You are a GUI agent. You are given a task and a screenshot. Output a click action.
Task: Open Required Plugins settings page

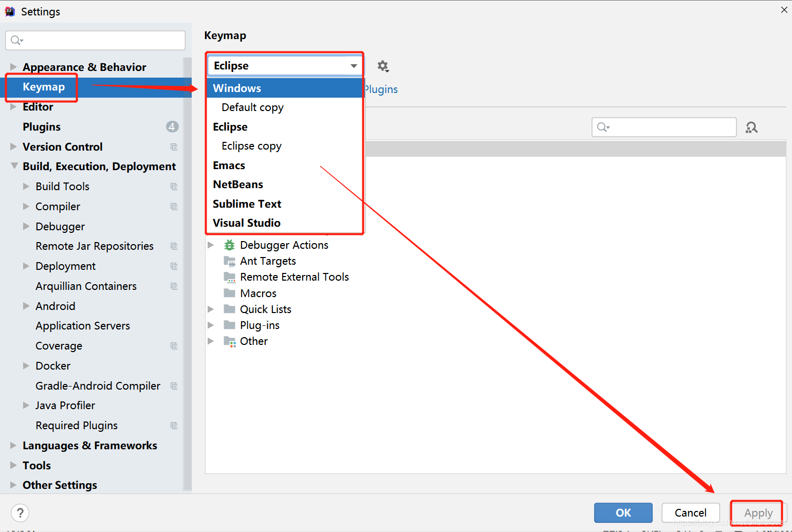tap(77, 426)
